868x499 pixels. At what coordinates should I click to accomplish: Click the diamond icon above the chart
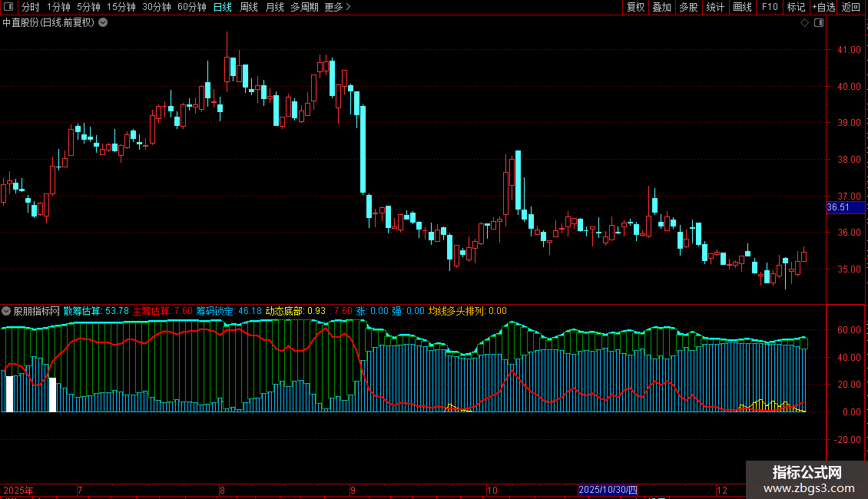point(805,23)
